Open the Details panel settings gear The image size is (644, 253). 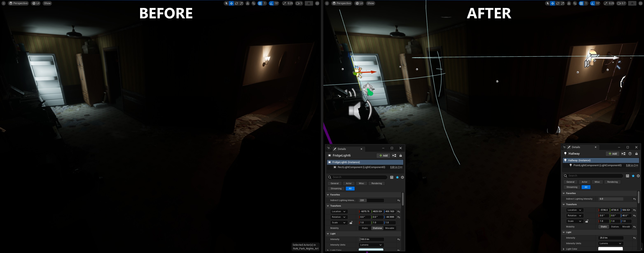tap(402, 177)
